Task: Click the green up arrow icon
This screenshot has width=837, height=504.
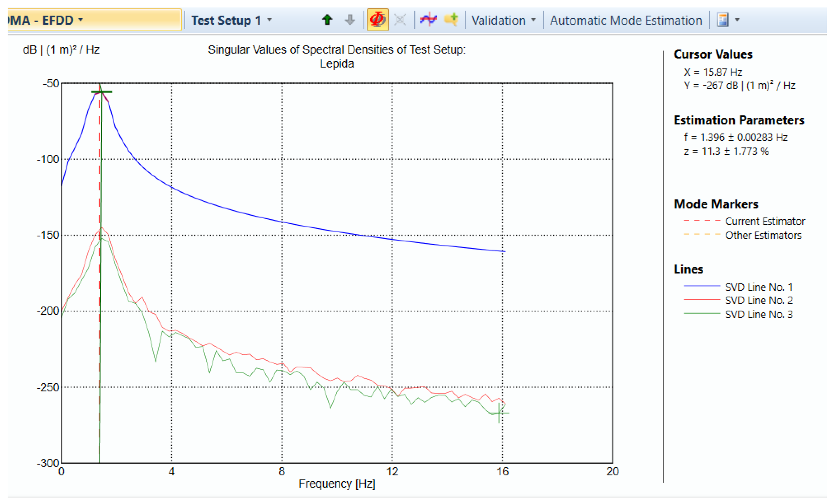Action: [x=327, y=20]
